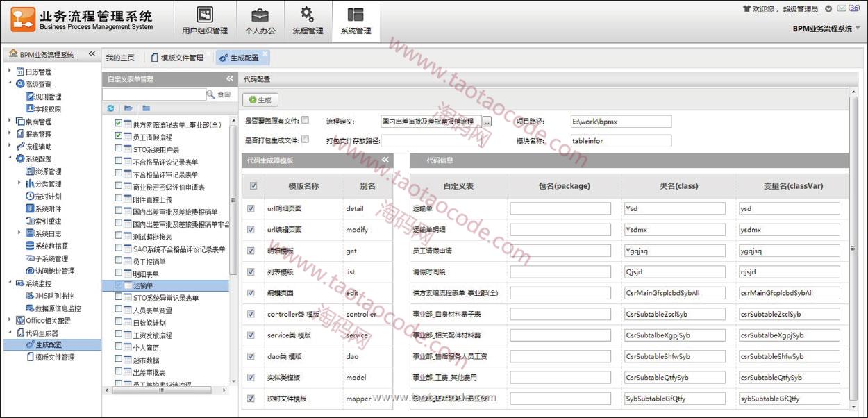Click the browse button next to 流程定义

(x=487, y=122)
